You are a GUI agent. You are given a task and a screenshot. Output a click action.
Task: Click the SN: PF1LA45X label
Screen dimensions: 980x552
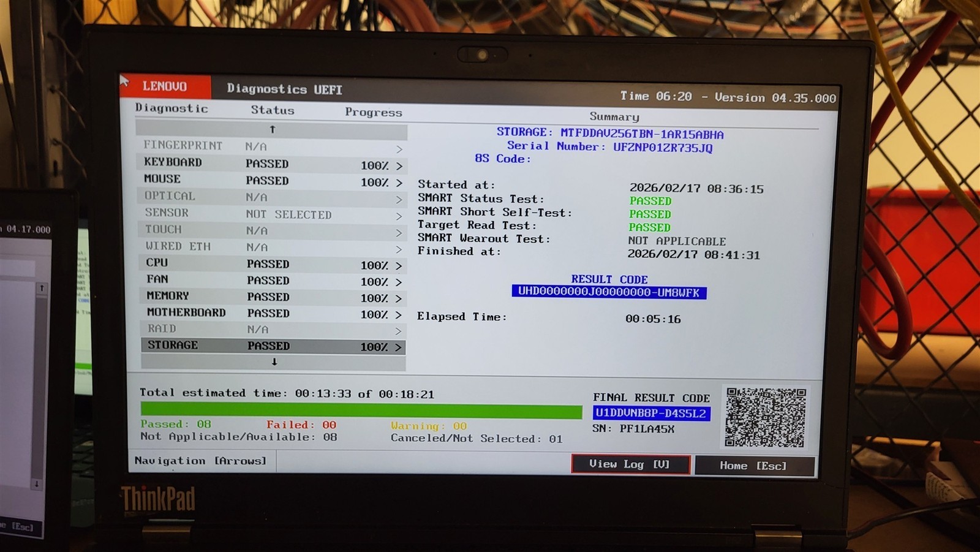633,429
